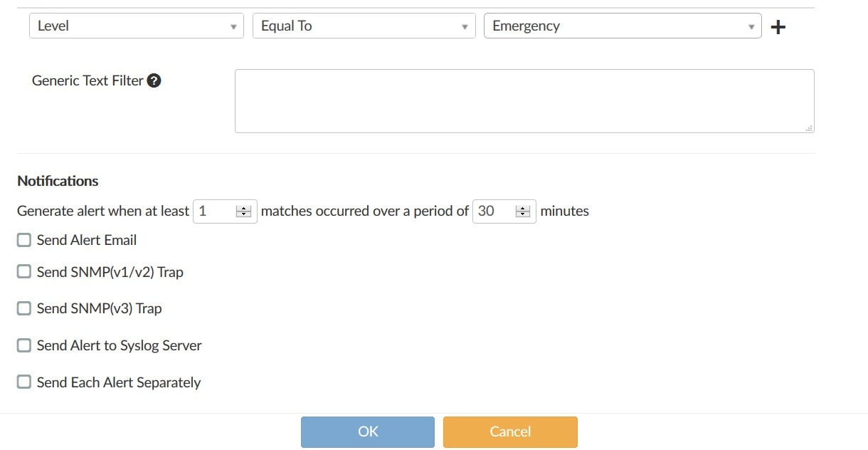The width and height of the screenshot is (868, 450).
Task: Click the Generic Text Filter help icon
Action: point(154,80)
